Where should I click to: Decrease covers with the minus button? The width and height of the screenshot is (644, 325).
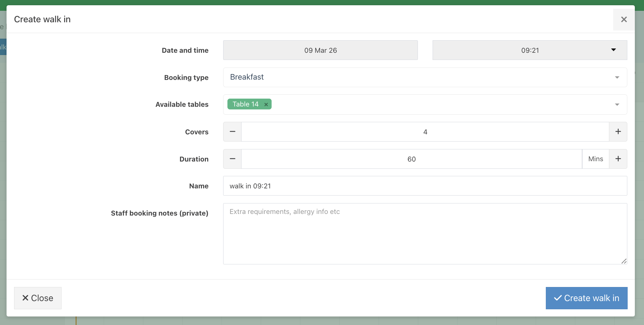pyautogui.click(x=232, y=132)
